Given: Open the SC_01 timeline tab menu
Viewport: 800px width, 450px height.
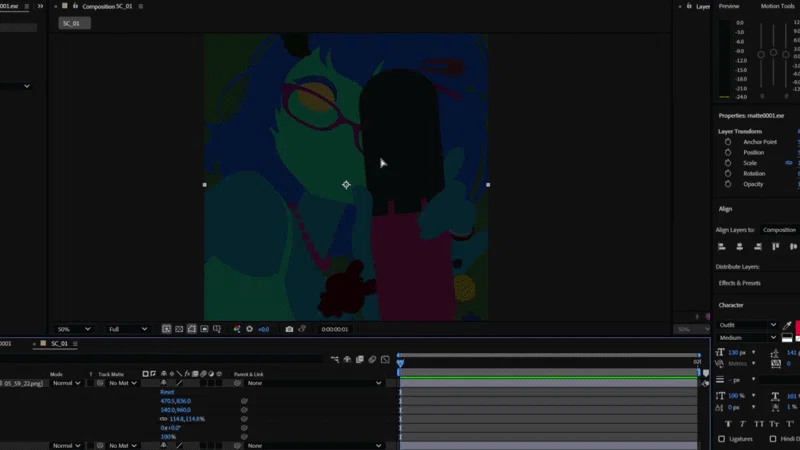Looking at the screenshot, I should click(75, 344).
